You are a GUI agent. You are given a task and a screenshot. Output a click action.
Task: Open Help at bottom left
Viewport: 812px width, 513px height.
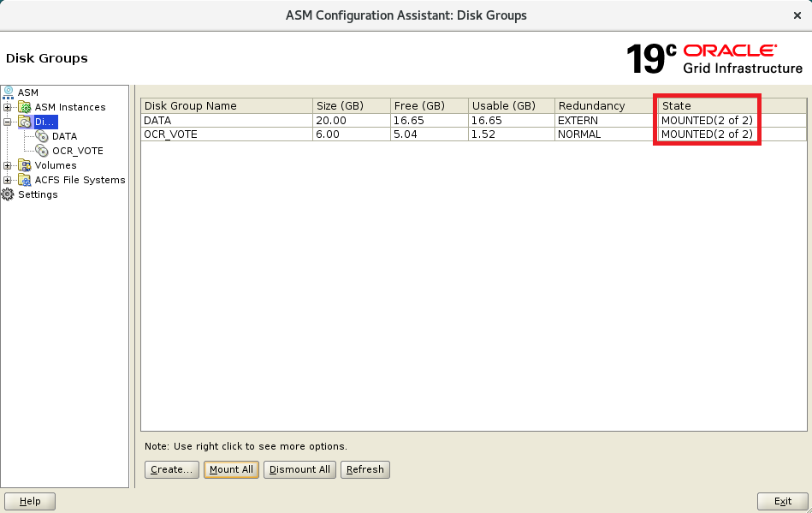30,501
